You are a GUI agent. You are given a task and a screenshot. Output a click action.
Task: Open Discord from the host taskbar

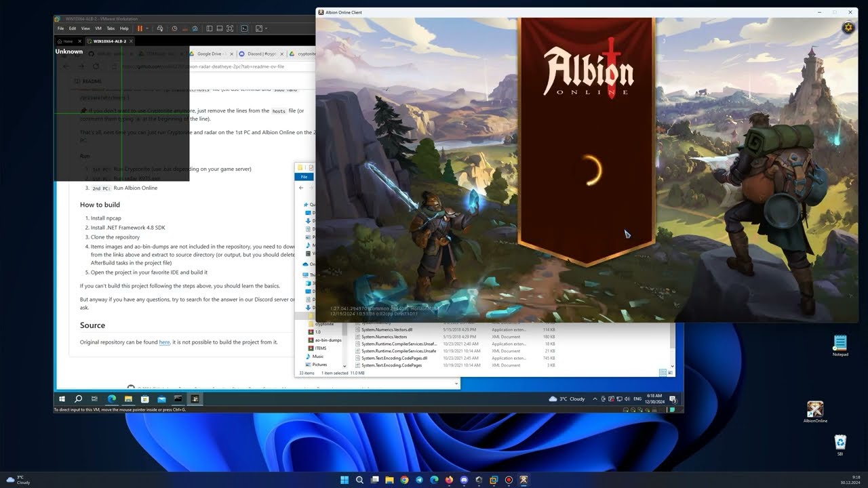(x=464, y=480)
